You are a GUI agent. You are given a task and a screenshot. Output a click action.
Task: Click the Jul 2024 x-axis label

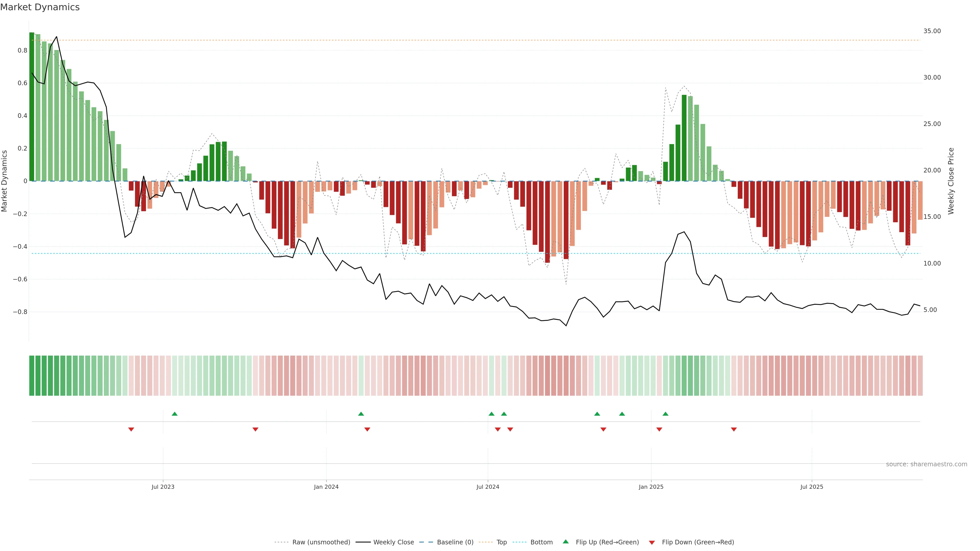click(488, 487)
